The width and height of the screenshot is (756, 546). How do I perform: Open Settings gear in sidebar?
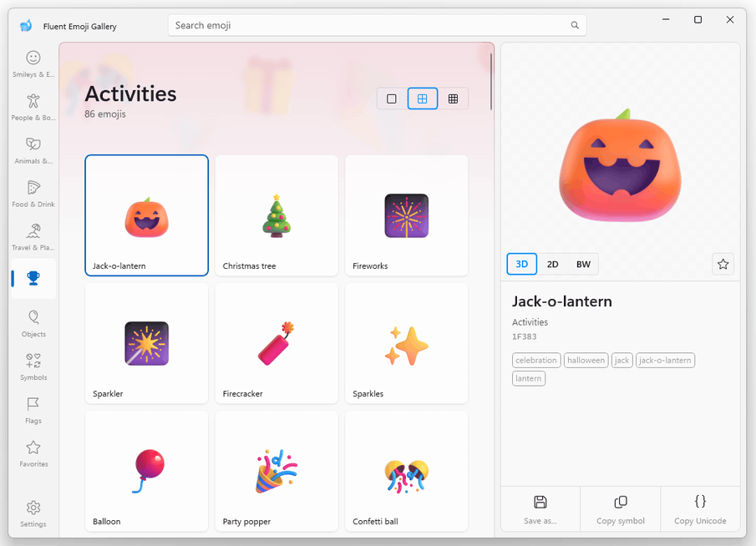[33, 513]
